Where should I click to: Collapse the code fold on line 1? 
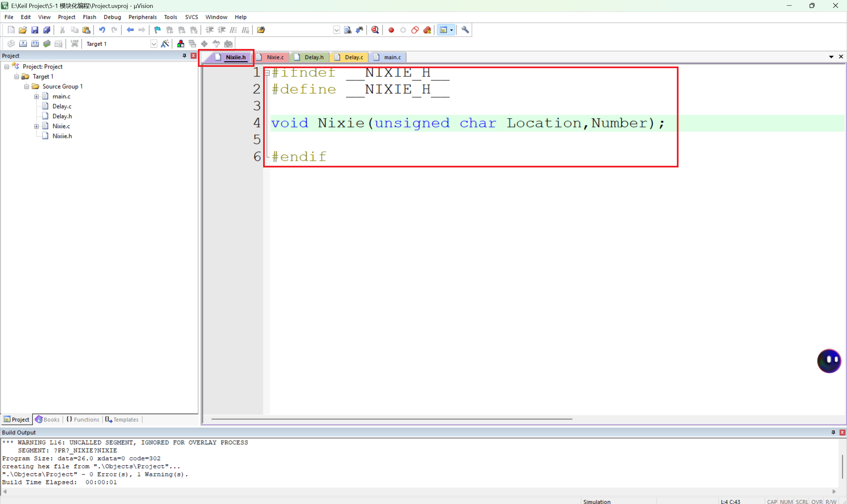[267, 72]
